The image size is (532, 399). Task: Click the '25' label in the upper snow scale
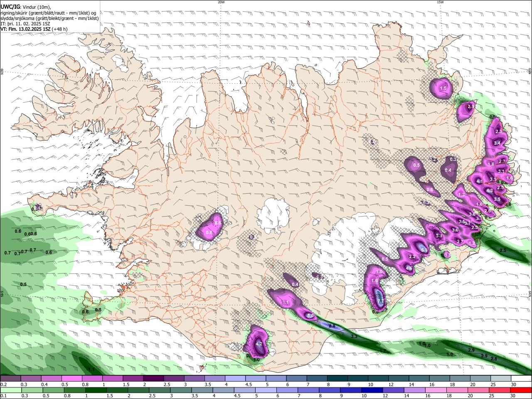click(493, 384)
